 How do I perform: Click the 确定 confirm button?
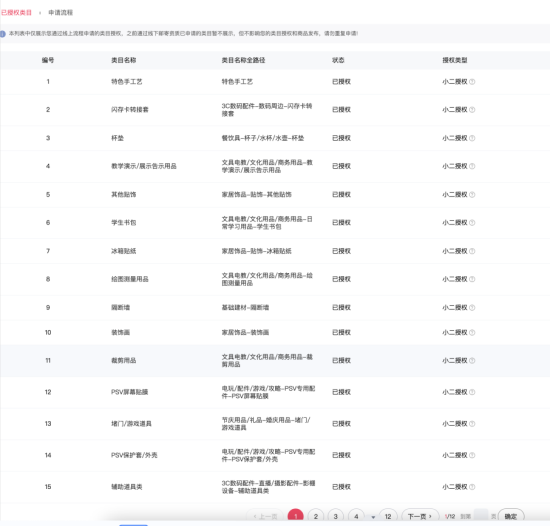[511, 516]
